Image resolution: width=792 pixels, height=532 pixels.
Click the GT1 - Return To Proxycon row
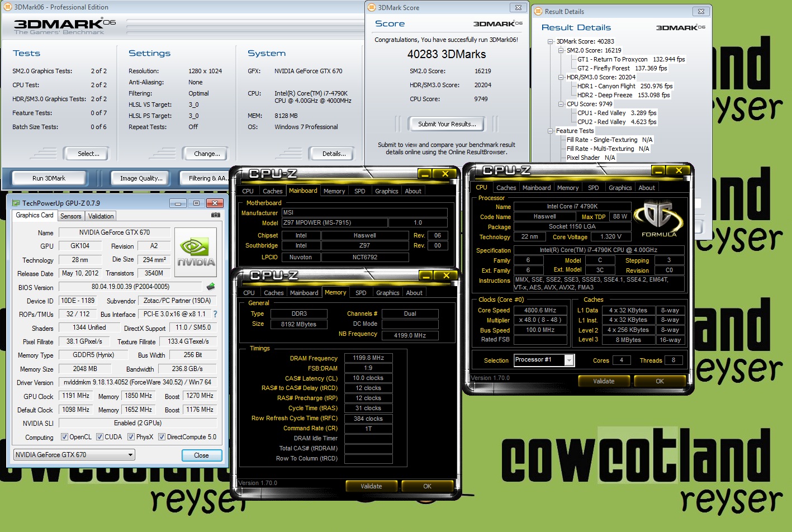(631, 59)
